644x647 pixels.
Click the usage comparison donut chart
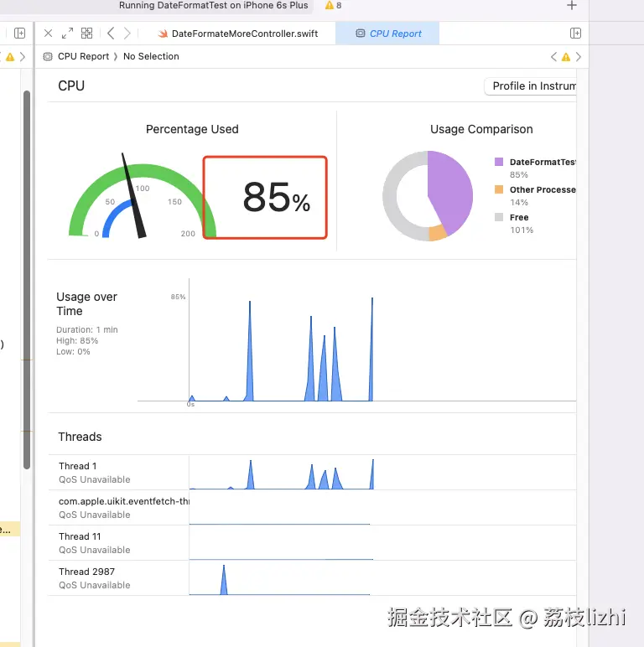click(x=428, y=196)
